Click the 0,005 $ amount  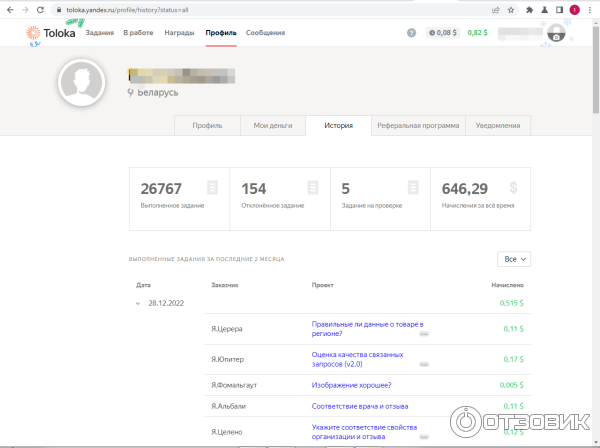511,385
